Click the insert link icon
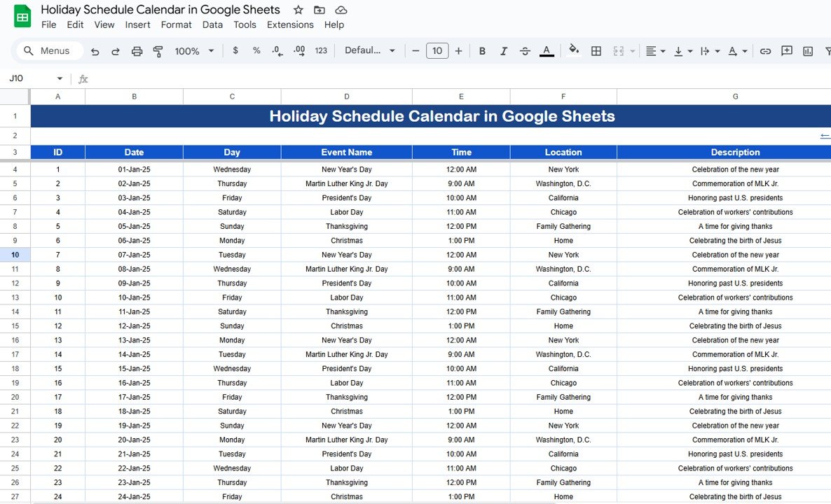Screen dimensions: 831x504 tap(765, 51)
